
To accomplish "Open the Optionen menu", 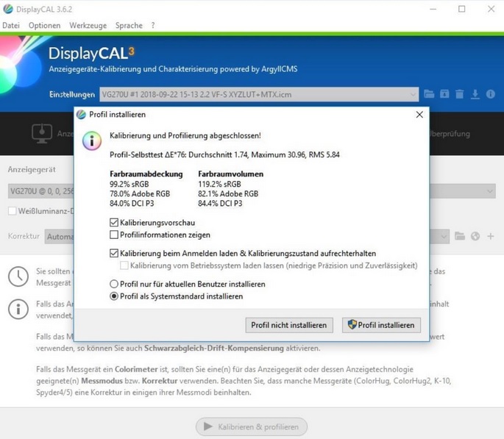I will 44,26.
